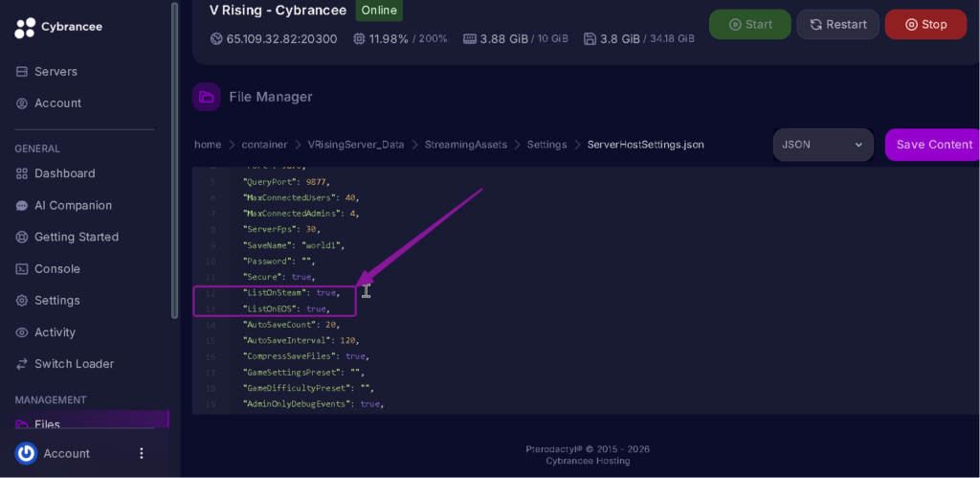Click the bottom Account label beside avatar
Image resolution: width=980 pixels, height=478 pixels.
coord(66,453)
